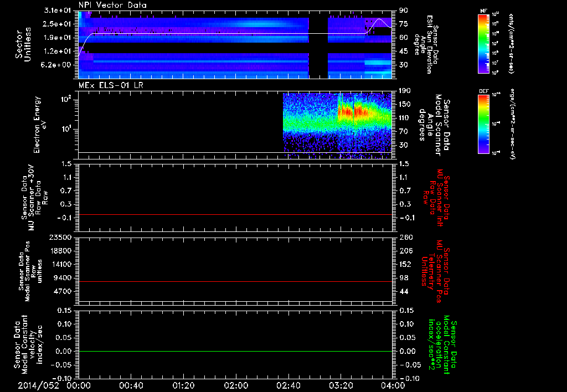Click the DEF label above the color bar
The image size is (567, 392).
coord(483,91)
